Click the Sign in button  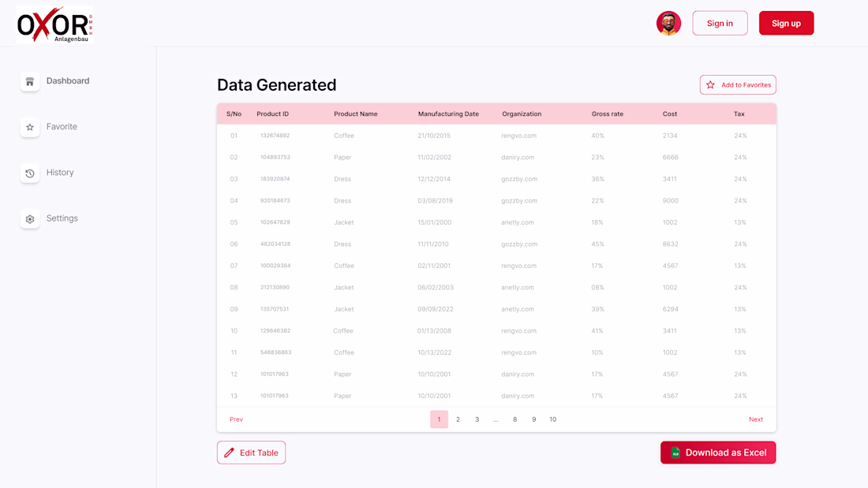coord(720,23)
